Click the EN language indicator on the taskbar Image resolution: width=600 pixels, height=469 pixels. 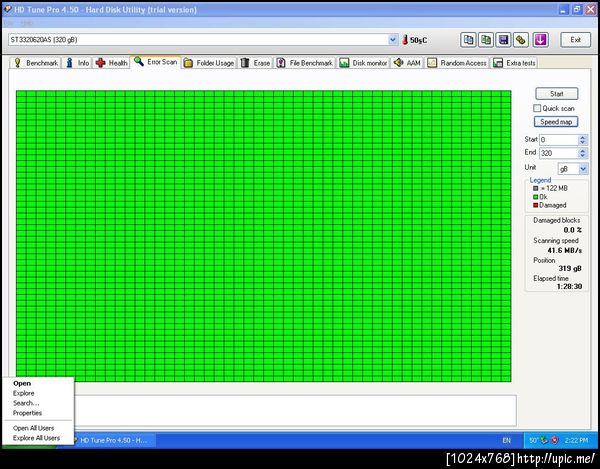[x=506, y=441]
